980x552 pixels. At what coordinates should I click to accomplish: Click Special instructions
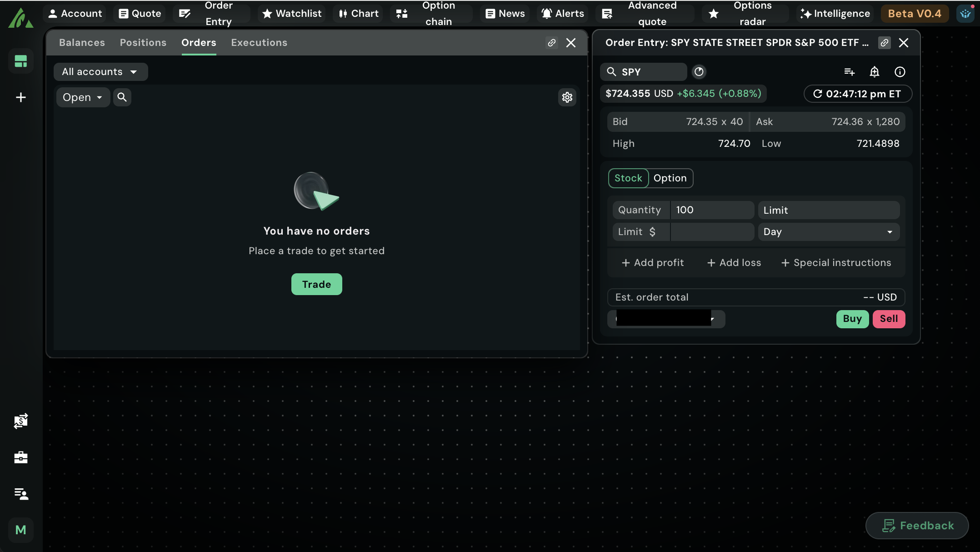click(836, 263)
